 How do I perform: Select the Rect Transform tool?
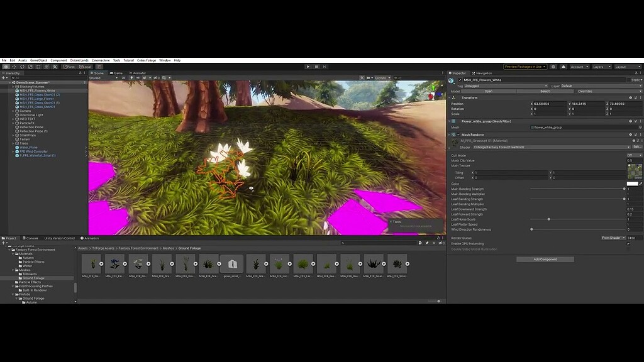point(38,66)
